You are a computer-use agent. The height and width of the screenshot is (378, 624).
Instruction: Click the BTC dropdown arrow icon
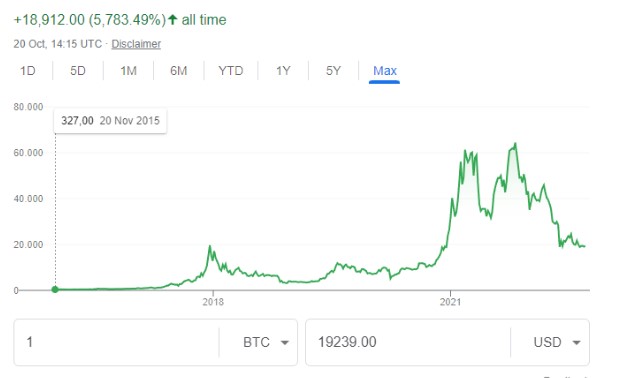point(285,343)
